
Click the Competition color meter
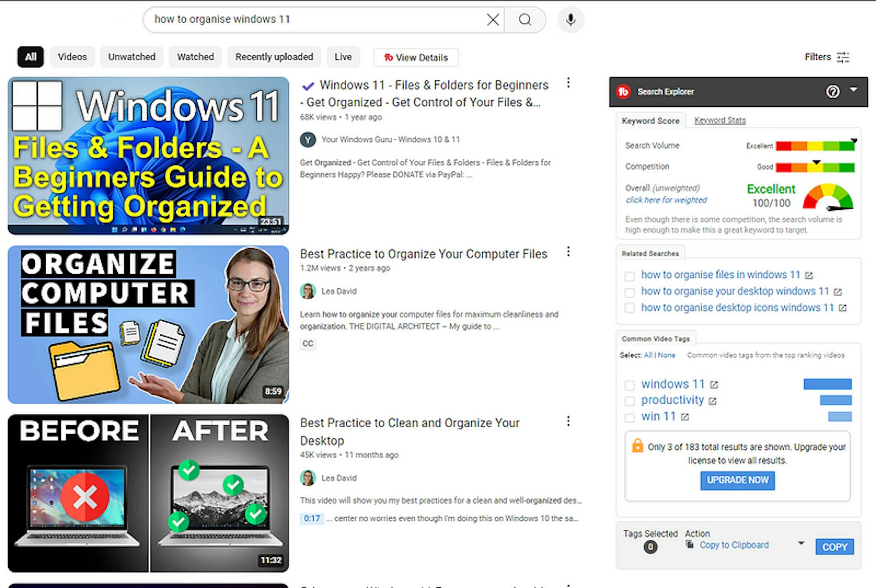coord(815,167)
